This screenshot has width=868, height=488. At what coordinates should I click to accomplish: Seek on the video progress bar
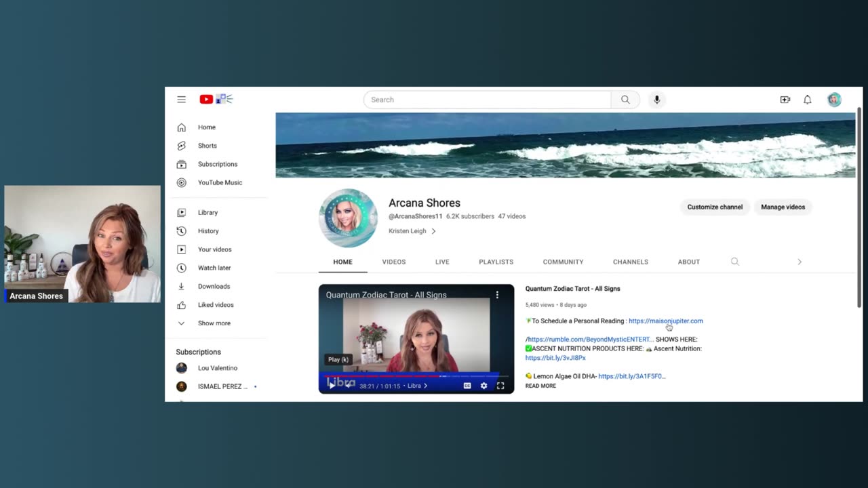click(416, 375)
